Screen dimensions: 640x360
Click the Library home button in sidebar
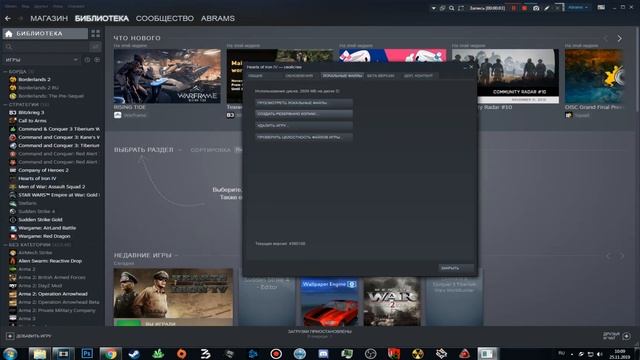[45, 33]
